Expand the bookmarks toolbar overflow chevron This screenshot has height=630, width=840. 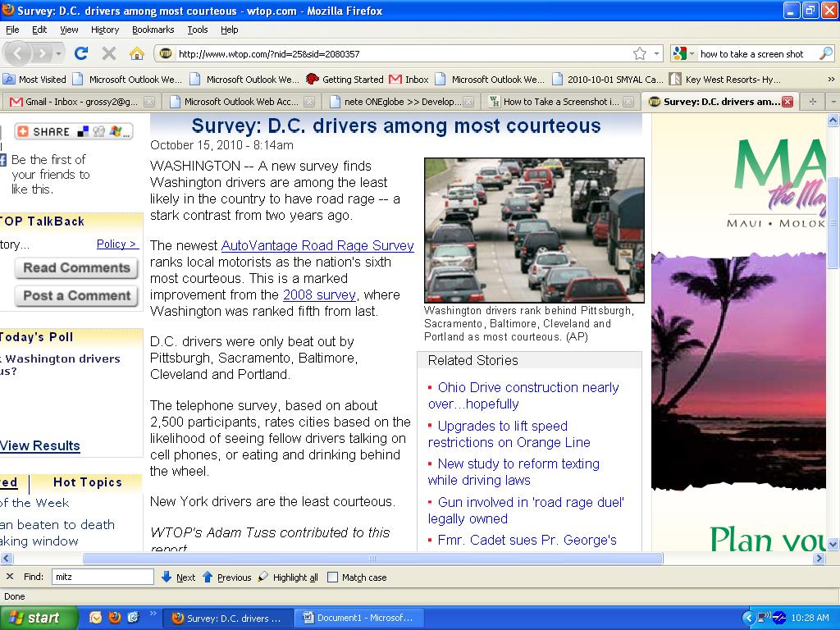[x=831, y=80]
